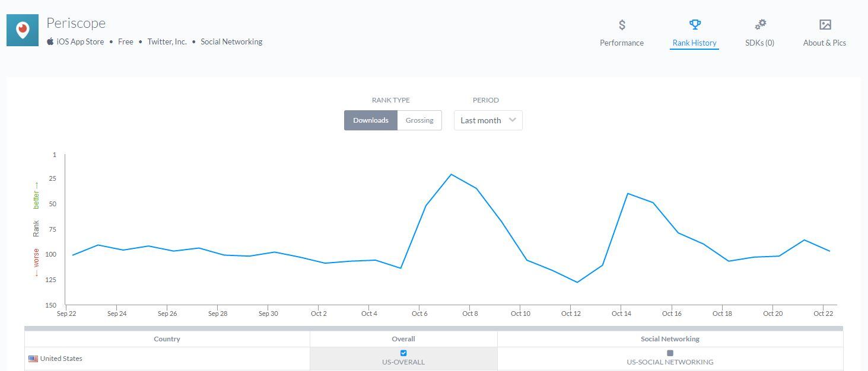
Task: Click the Sep 30 date on the chart axis
Action: coord(268,314)
